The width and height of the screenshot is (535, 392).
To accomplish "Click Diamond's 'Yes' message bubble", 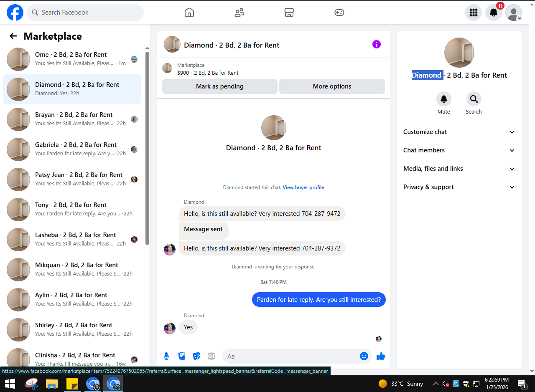I will click(189, 327).
